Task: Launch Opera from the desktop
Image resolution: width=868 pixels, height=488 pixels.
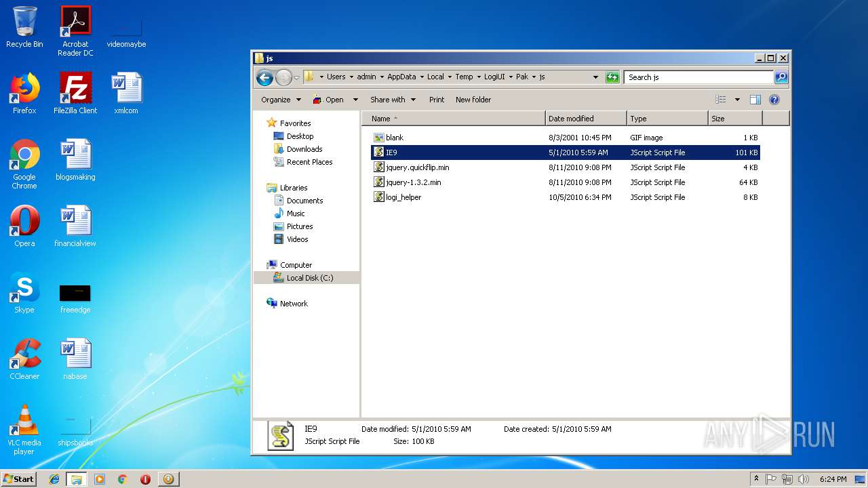Action: (24, 226)
